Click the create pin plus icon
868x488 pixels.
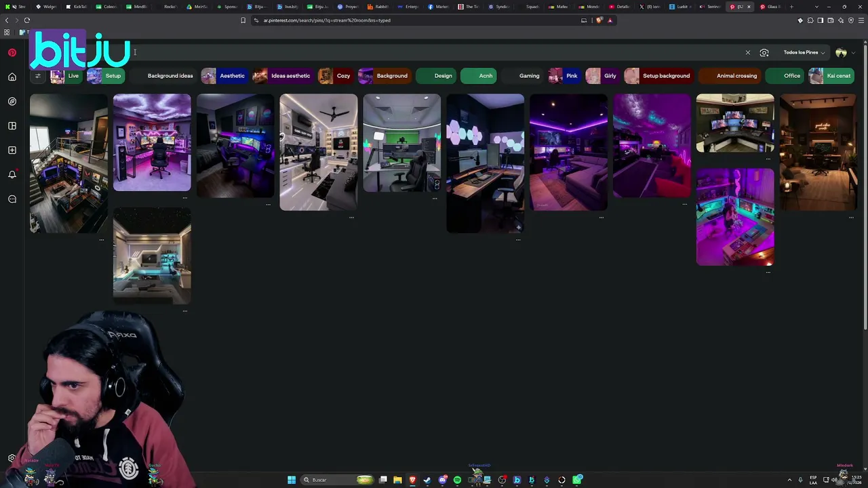pos(12,150)
